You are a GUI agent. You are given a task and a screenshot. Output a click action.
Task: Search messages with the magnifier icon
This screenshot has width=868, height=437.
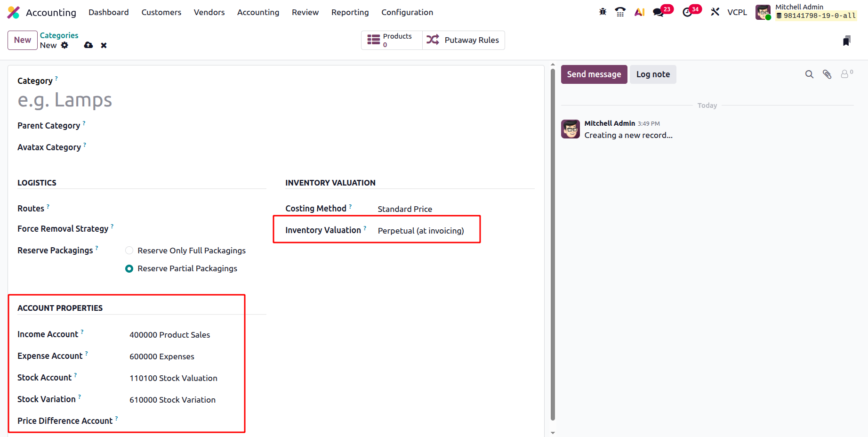click(809, 74)
